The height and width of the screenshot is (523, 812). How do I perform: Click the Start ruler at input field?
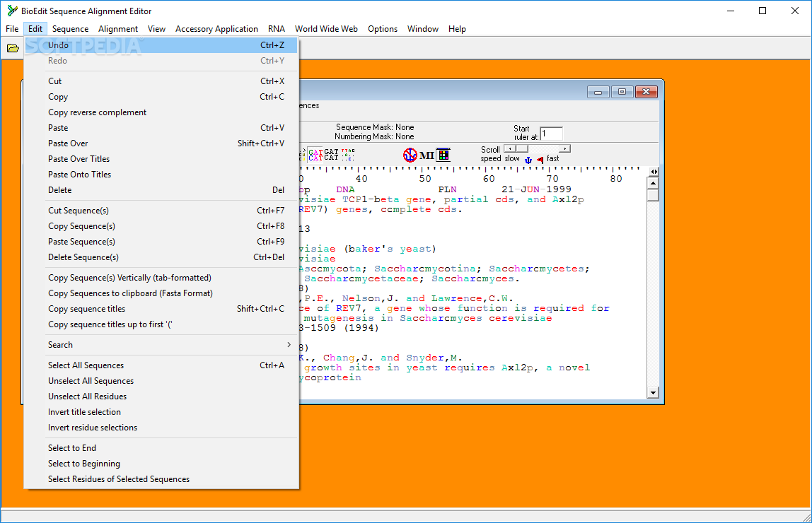[551, 134]
